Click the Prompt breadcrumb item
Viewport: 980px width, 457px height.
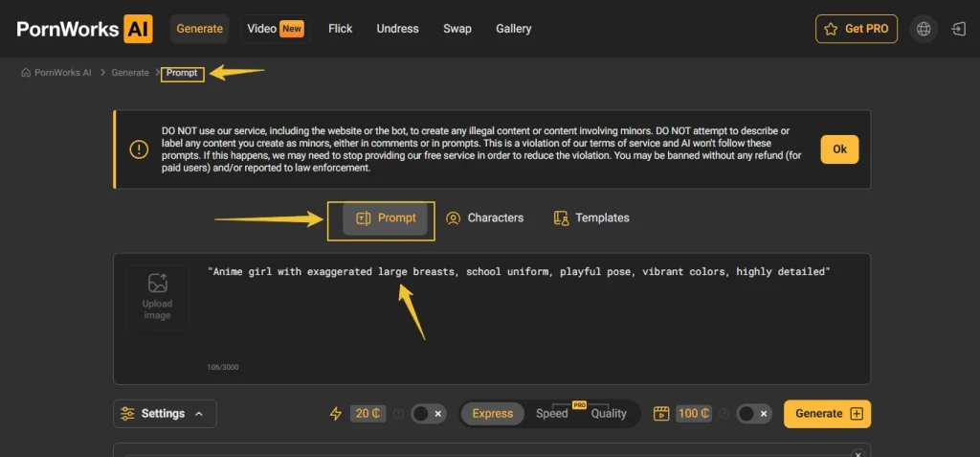182,73
